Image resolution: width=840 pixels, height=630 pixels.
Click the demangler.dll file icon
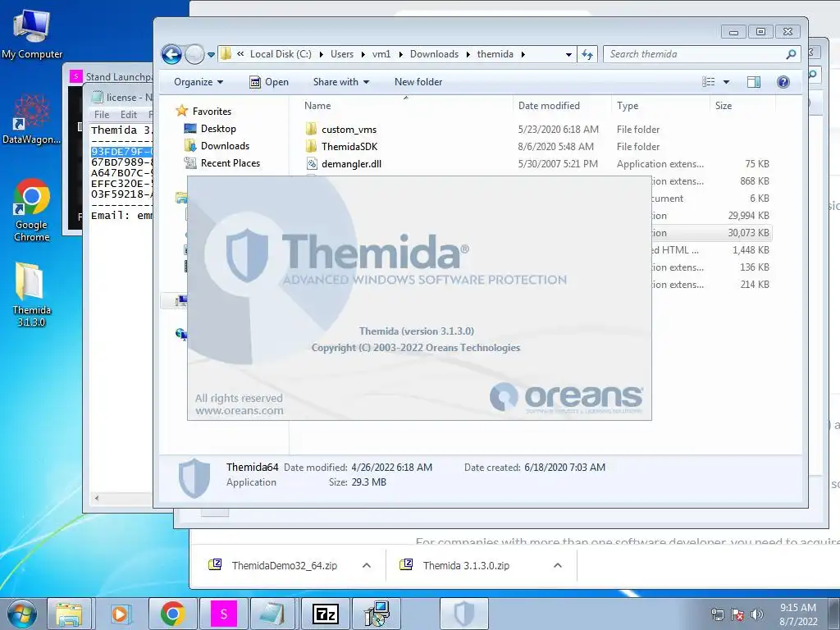[312, 163]
